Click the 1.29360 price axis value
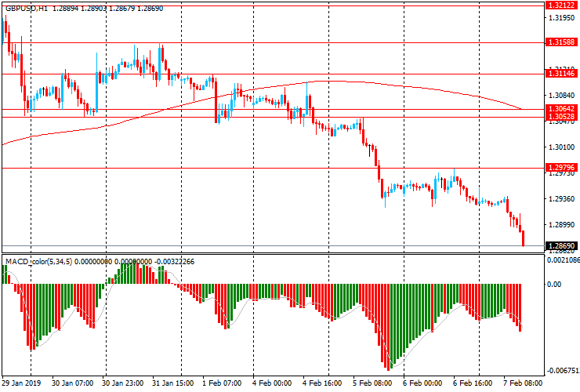Viewport: 580px width, 392px height. (560, 199)
